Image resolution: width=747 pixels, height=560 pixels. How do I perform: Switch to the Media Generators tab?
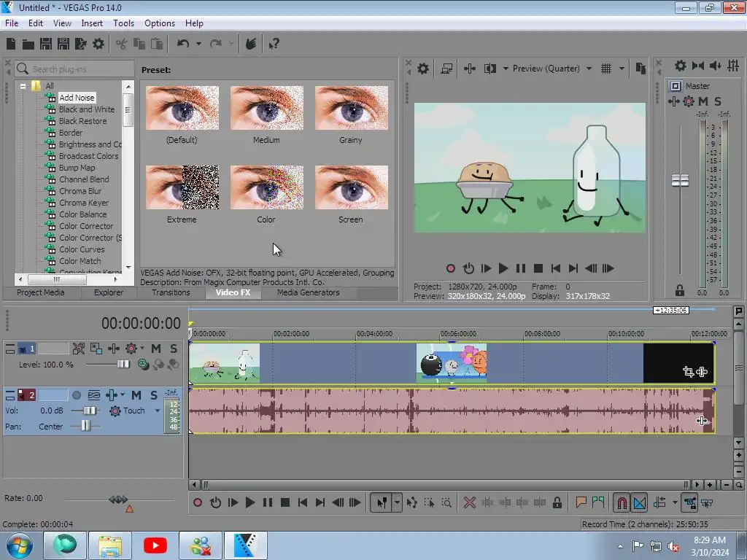(309, 292)
